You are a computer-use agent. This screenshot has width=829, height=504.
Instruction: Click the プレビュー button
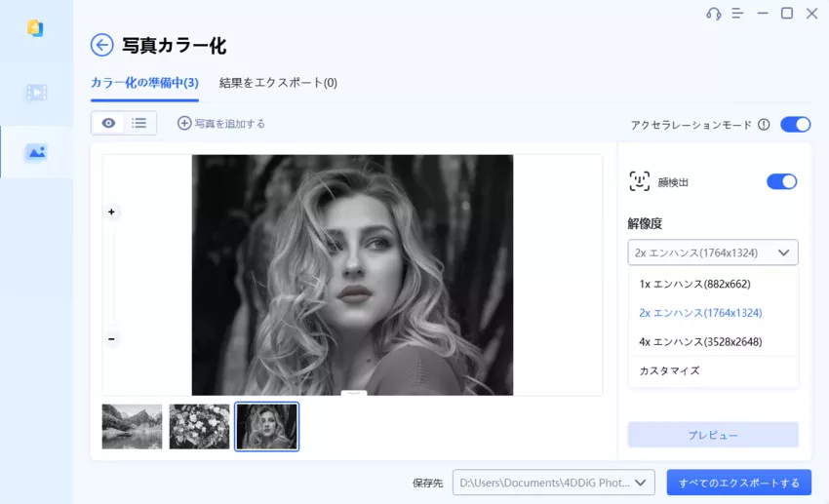point(713,435)
